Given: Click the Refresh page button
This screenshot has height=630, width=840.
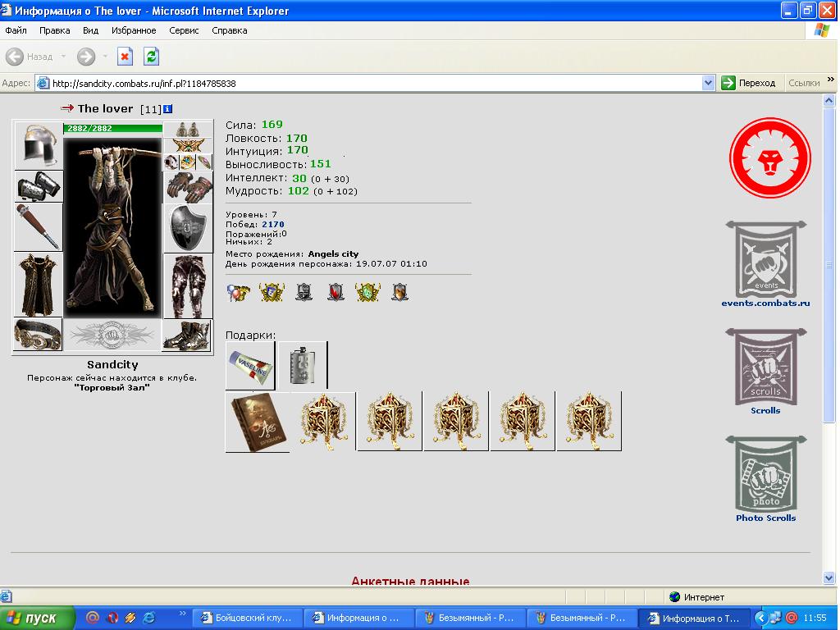Looking at the screenshot, I should click(152, 57).
